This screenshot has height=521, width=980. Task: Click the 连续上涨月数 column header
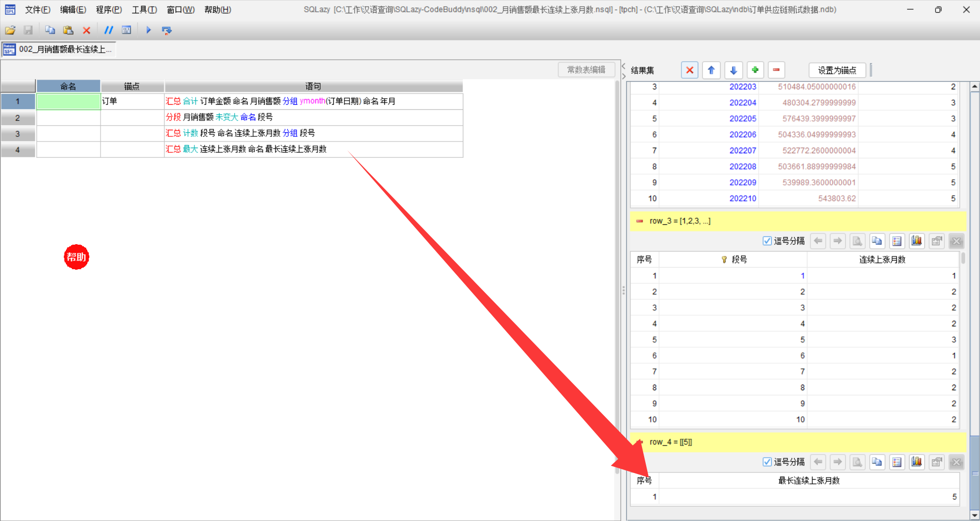[882, 259]
